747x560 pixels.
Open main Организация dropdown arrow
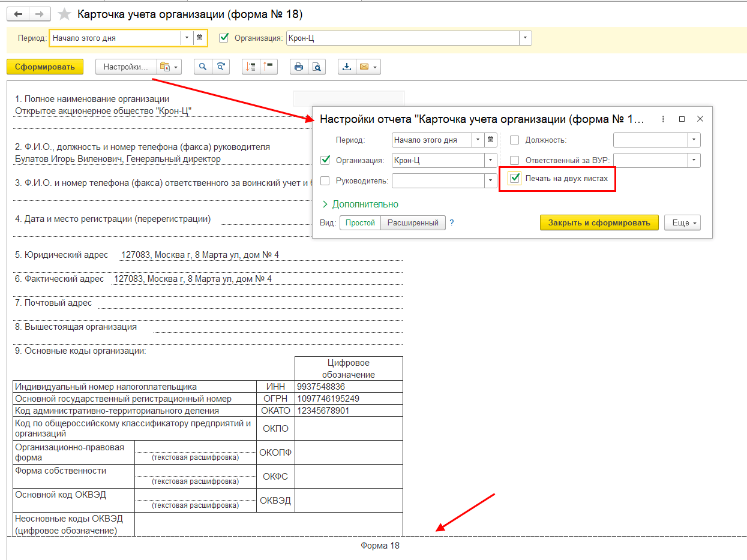526,38
